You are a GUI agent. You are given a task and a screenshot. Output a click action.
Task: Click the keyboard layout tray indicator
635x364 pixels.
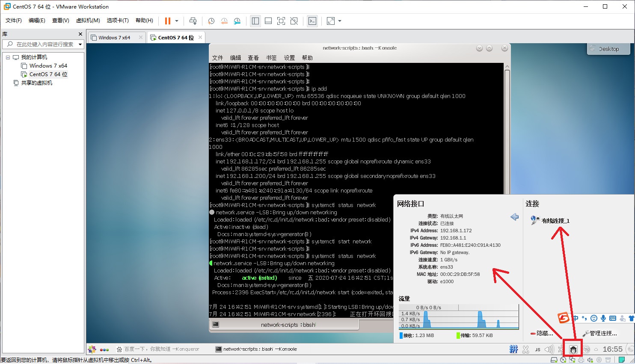click(x=537, y=349)
